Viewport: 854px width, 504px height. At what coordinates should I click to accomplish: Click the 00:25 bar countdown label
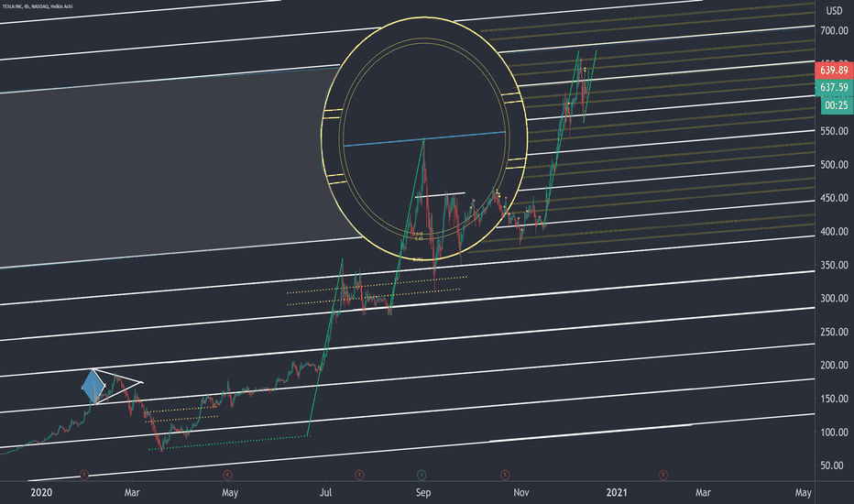(x=836, y=105)
